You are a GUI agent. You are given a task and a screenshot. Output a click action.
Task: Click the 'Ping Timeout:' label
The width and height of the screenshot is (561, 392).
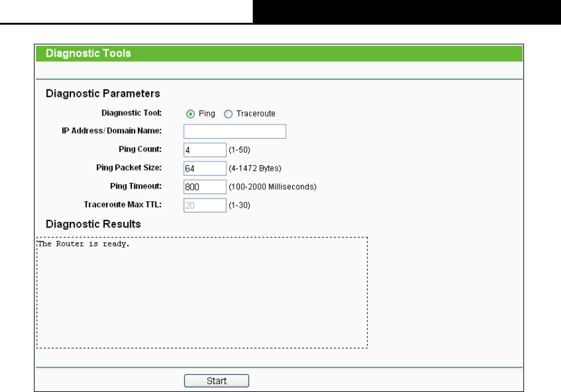pos(136,186)
